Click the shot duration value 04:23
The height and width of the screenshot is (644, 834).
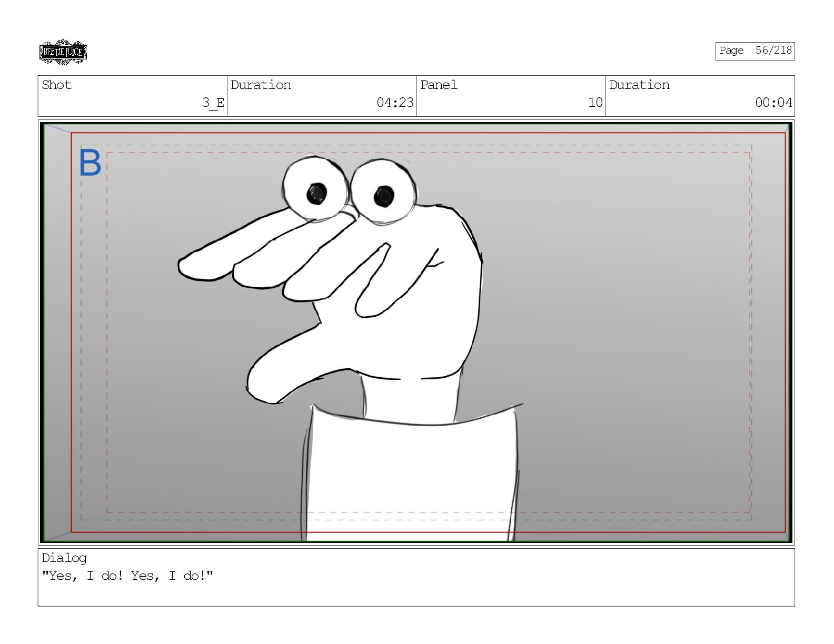395,103
